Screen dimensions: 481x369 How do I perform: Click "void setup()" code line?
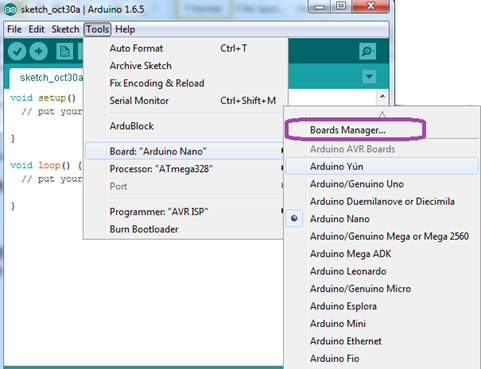tap(43, 98)
